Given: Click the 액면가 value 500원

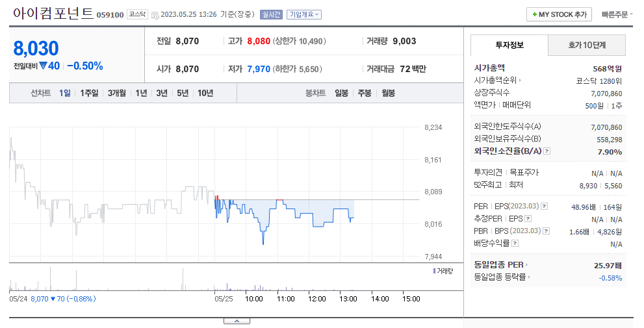Looking at the screenshot, I should (x=595, y=106).
